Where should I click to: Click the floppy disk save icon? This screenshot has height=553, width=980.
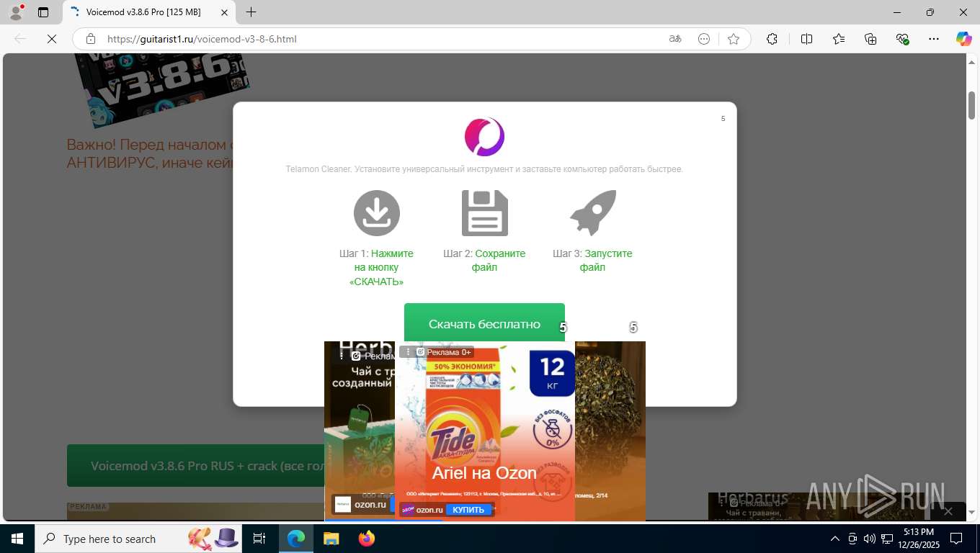(x=484, y=213)
